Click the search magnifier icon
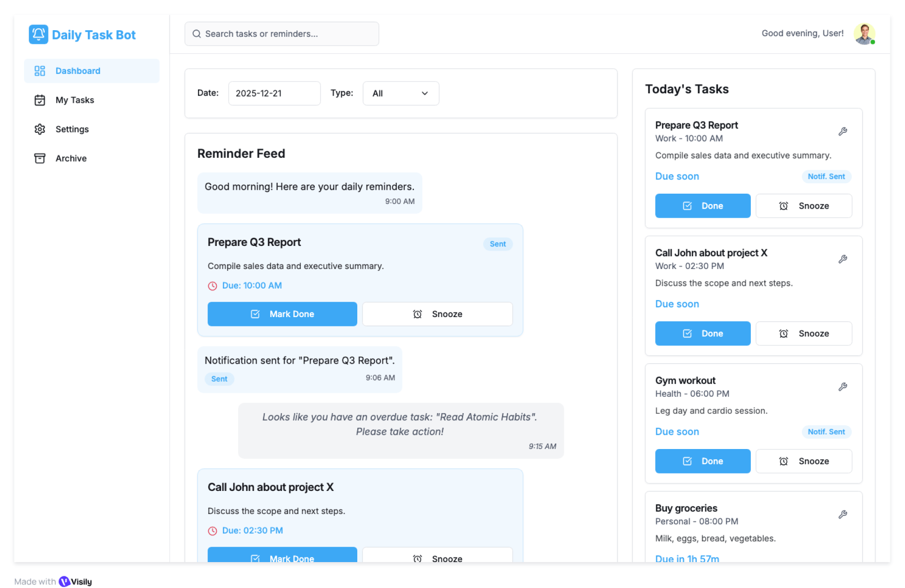 click(197, 34)
